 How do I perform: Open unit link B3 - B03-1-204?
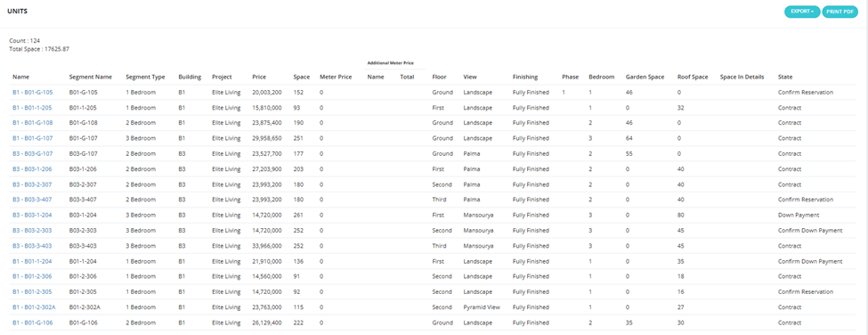[x=32, y=215]
